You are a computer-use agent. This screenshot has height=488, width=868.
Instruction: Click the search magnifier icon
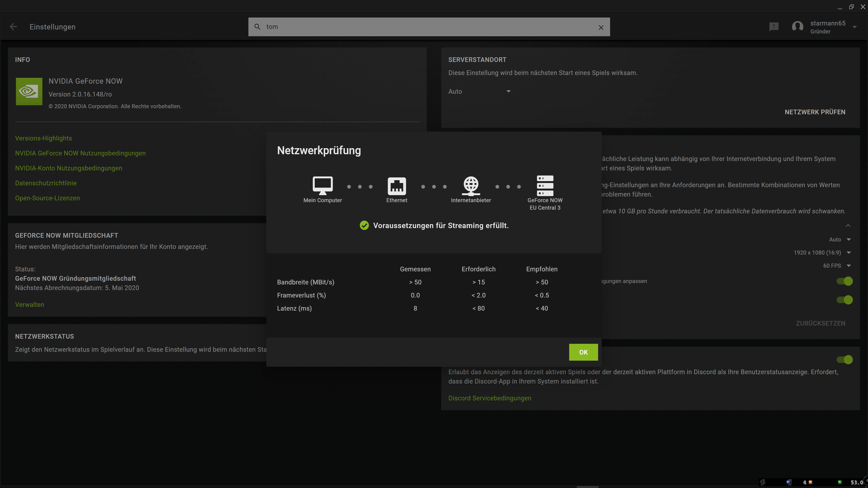(257, 27)
